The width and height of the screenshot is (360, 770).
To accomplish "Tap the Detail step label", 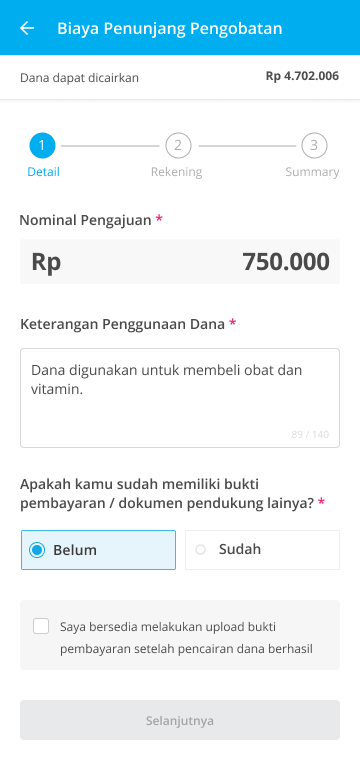I will pos(43,172).
